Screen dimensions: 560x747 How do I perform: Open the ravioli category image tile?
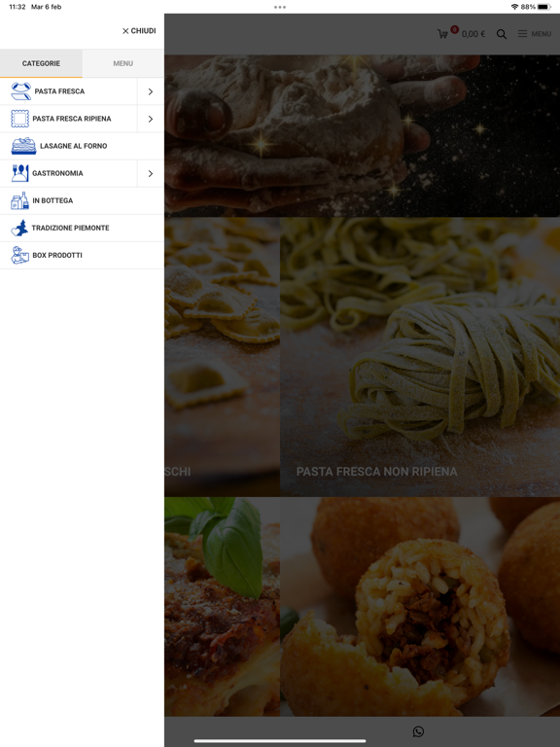pos(223,357)
